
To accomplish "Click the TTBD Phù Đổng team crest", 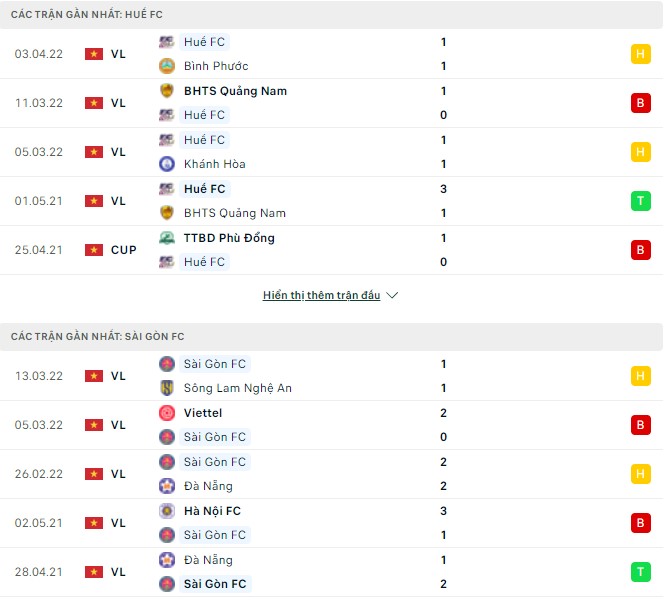I will [x=167, y=238].
